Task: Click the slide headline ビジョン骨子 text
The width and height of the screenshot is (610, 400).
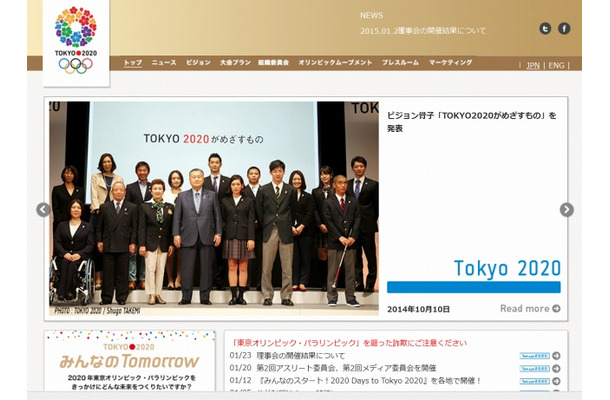Action: pyautogui.click(x=472, y=122)
